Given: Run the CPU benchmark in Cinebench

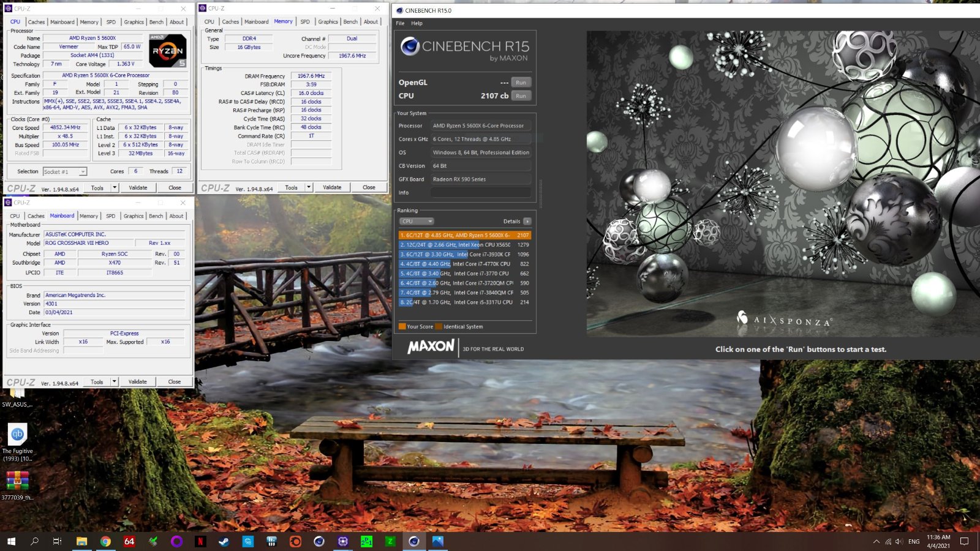Looking at the screenshot, I should [521, 96].
